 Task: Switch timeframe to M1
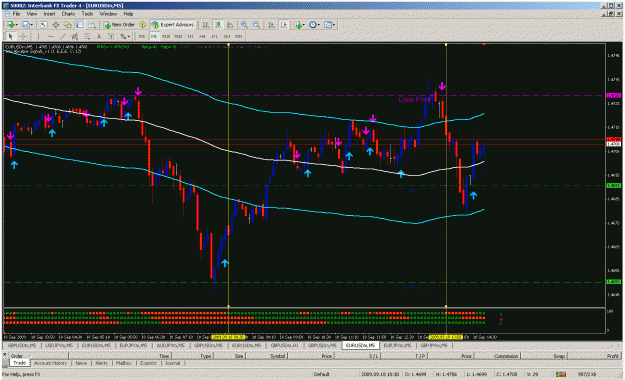coord(142,36)
